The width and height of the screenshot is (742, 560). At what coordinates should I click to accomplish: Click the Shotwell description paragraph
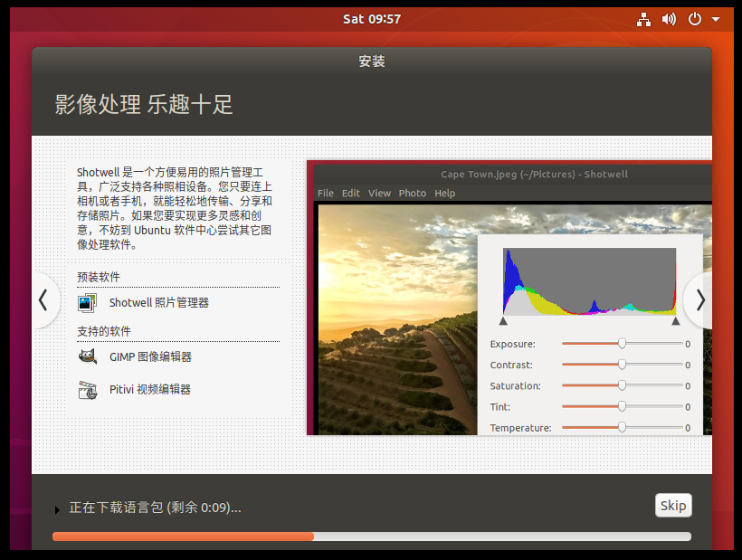(175, 208)
